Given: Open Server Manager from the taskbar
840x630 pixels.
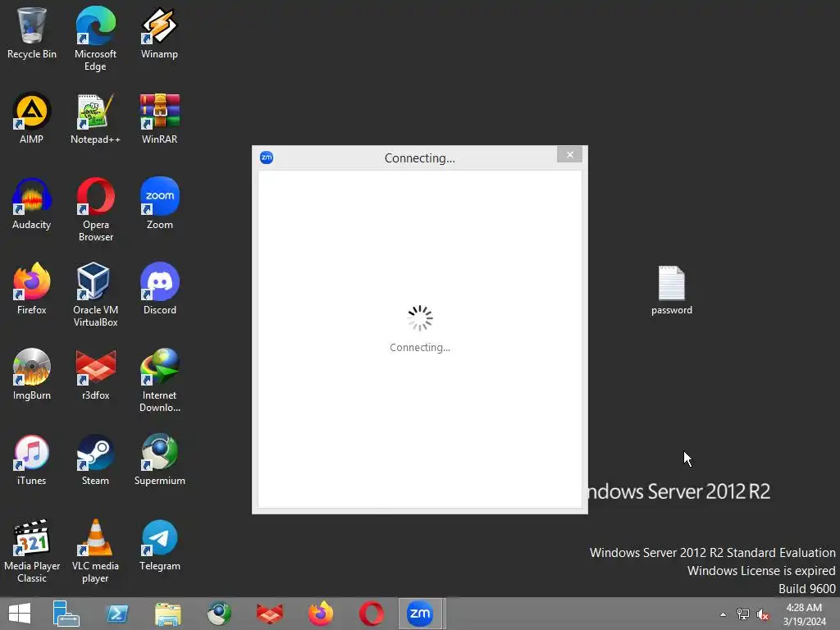Looking at the screenshot, I should pos(66,614).
